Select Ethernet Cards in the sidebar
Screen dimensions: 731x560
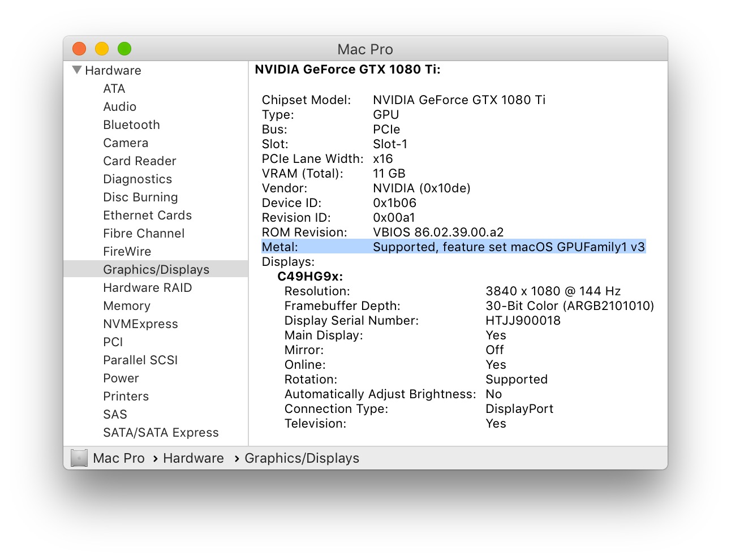click(147, 215)
